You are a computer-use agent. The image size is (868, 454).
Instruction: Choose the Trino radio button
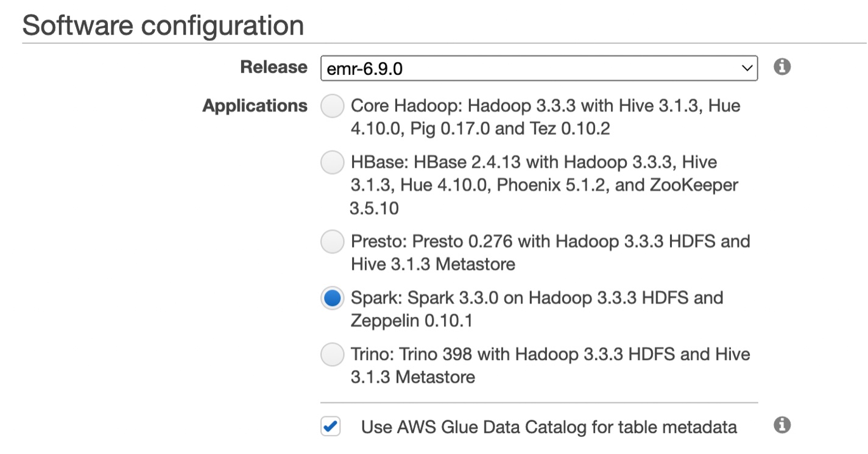(x=332, y=355)
